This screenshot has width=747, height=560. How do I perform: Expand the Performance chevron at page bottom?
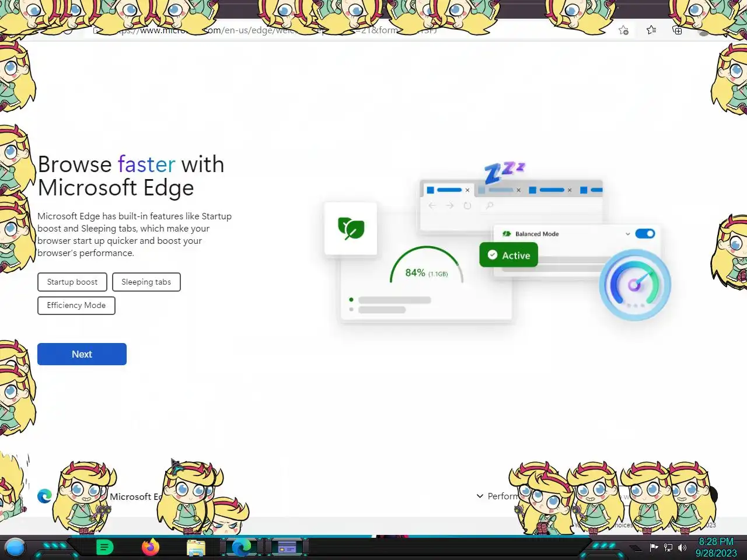tap(480, 496)
